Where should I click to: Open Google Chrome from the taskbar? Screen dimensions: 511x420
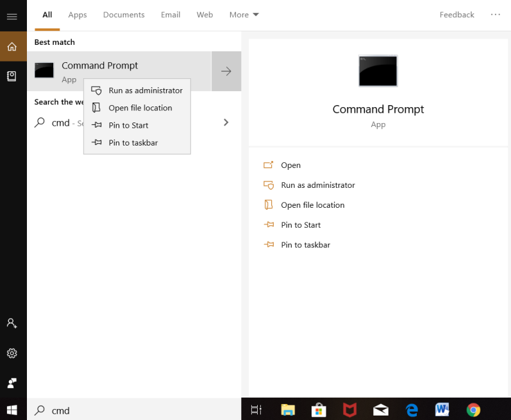pos(473,410)
